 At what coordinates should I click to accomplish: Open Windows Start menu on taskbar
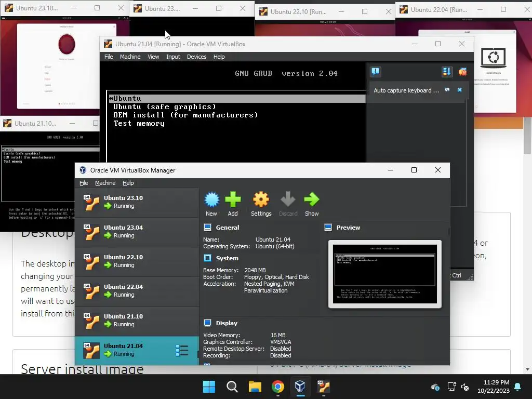click(209, 387)
